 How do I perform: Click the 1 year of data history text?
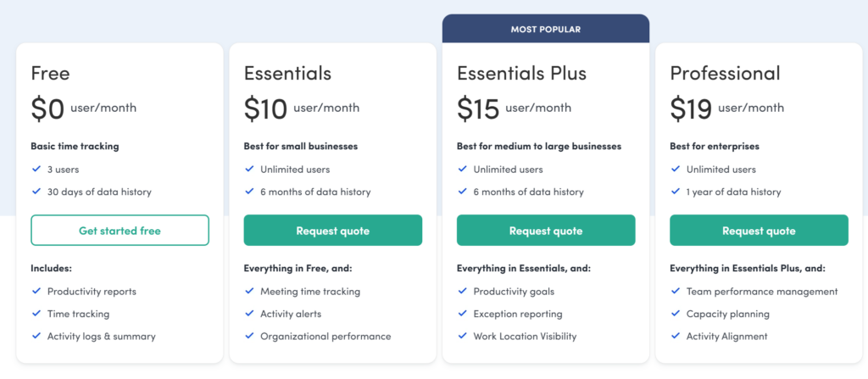[x=733, y=192]
